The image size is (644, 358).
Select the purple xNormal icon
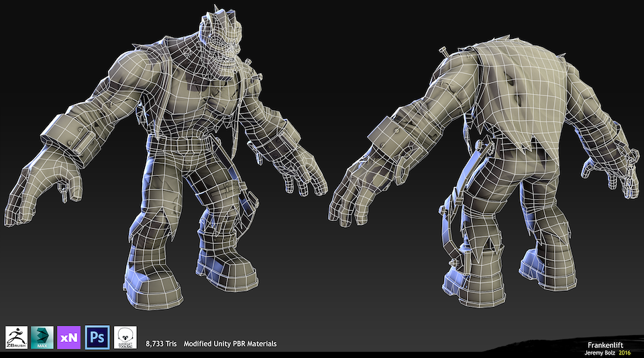(x=69, y=337)
